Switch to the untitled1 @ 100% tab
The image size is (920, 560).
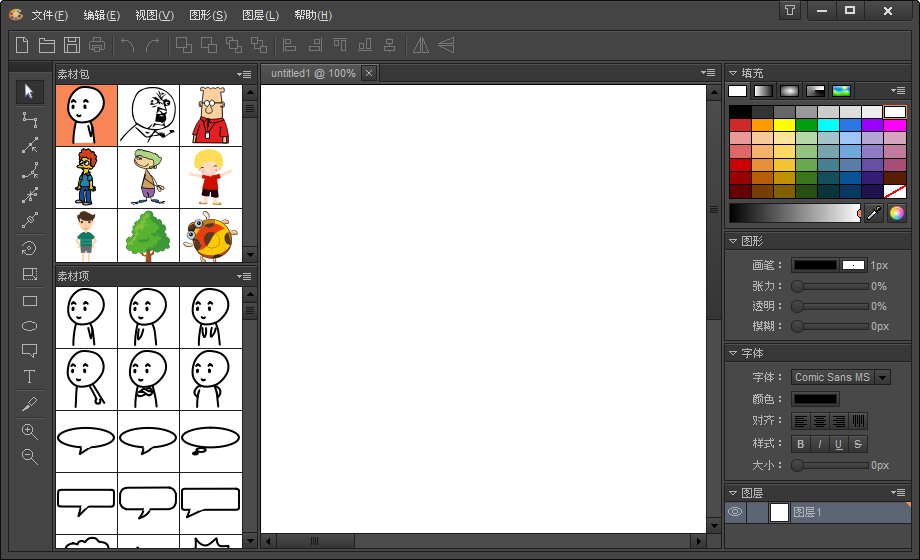click(312, 73)
